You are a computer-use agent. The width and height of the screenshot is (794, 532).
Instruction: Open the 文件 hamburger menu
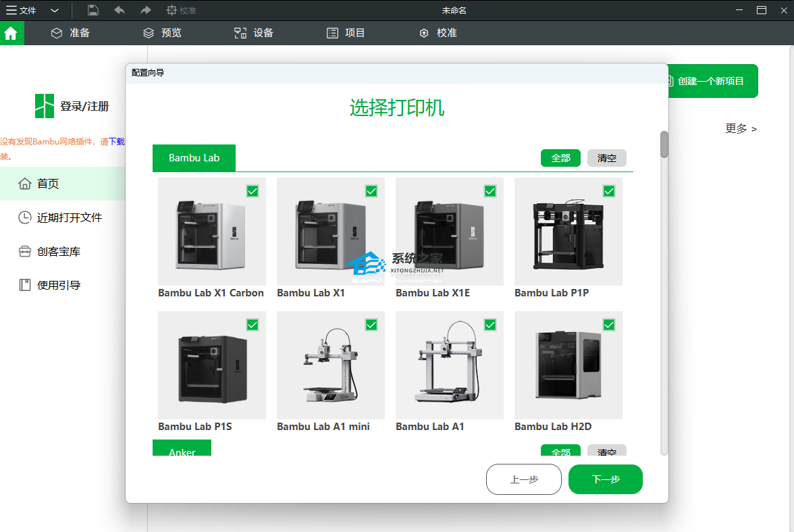pos(21,10)
